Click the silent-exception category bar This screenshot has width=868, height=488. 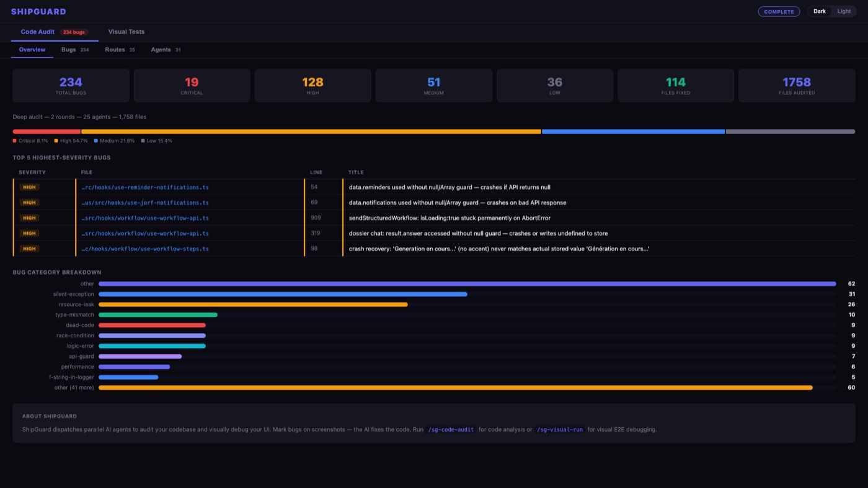click(283, 295)
